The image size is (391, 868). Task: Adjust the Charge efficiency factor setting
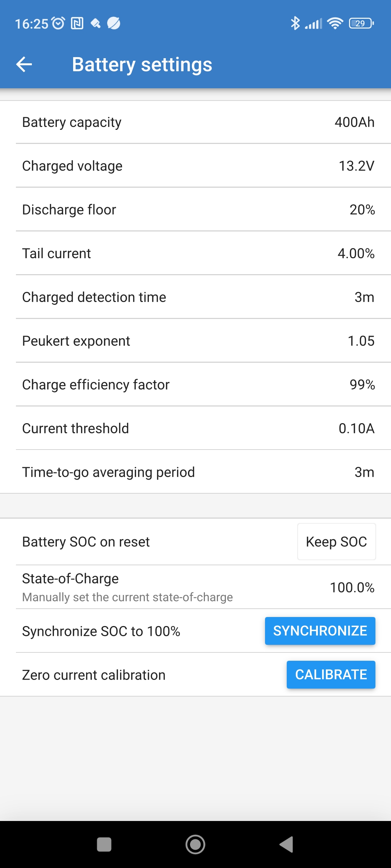tap(195, 385)
